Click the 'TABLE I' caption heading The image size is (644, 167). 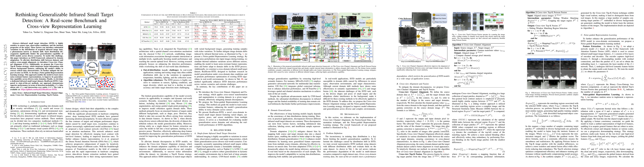[x=193, y=13]
